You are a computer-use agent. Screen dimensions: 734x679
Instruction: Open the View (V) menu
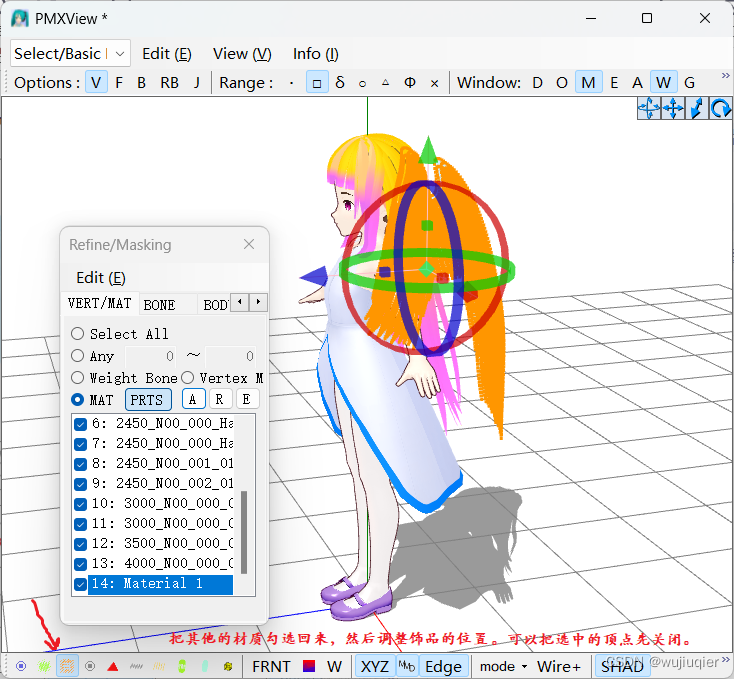coord(242,53)
